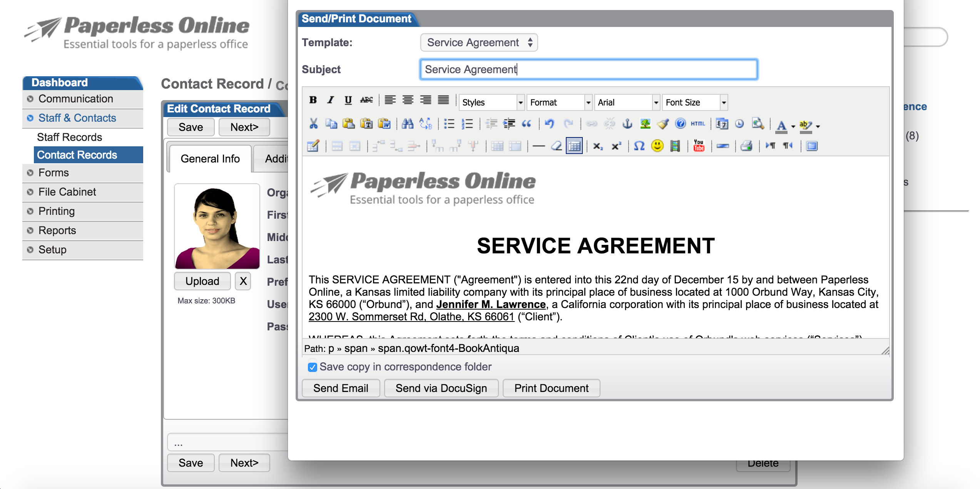
Task: Apply superscript formatting
Action: point(616,146)
